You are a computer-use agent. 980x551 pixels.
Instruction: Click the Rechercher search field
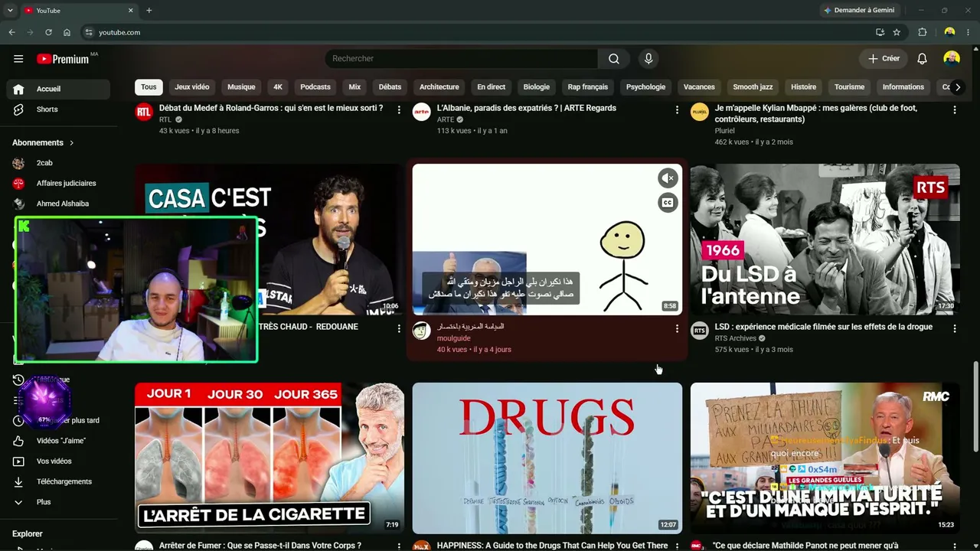click(x=462, y=59)
